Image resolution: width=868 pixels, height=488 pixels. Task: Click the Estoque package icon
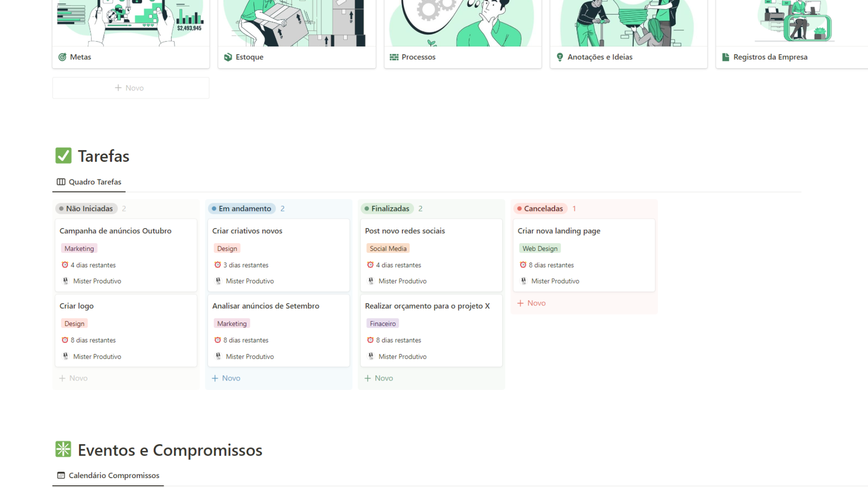(228, 57)
